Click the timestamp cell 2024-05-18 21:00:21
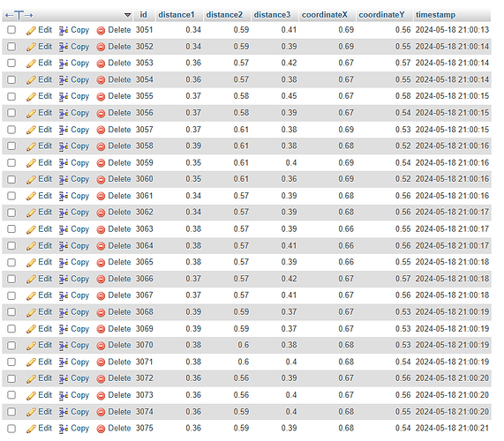Screen dimensions: 504x441 [452, 428]
